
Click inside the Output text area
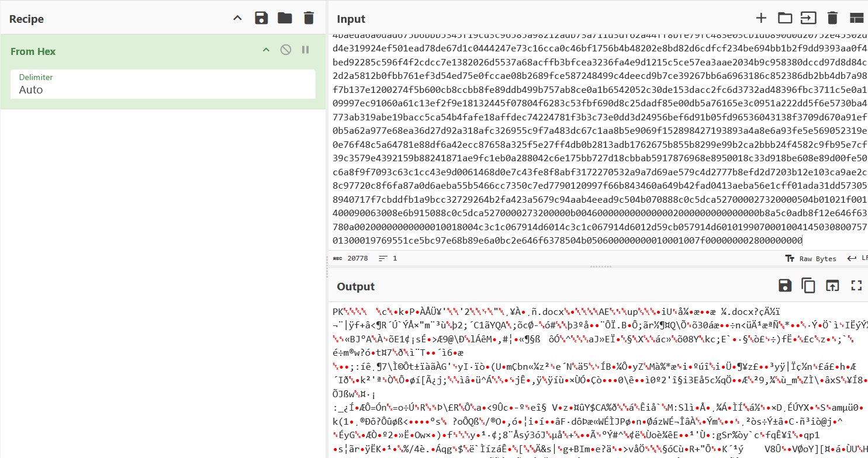point(598,381)
